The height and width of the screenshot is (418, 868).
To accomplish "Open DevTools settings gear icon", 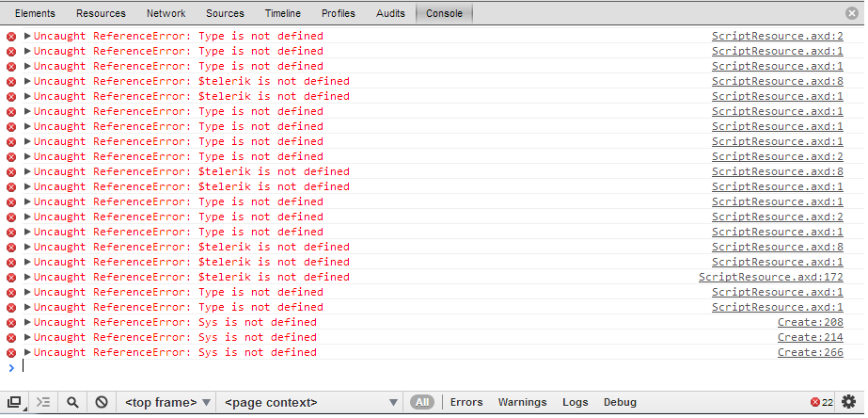I will tap(849, 402).
